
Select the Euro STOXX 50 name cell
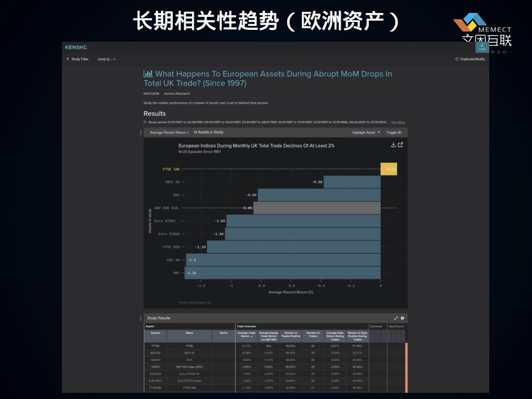[x=189, y=374]
